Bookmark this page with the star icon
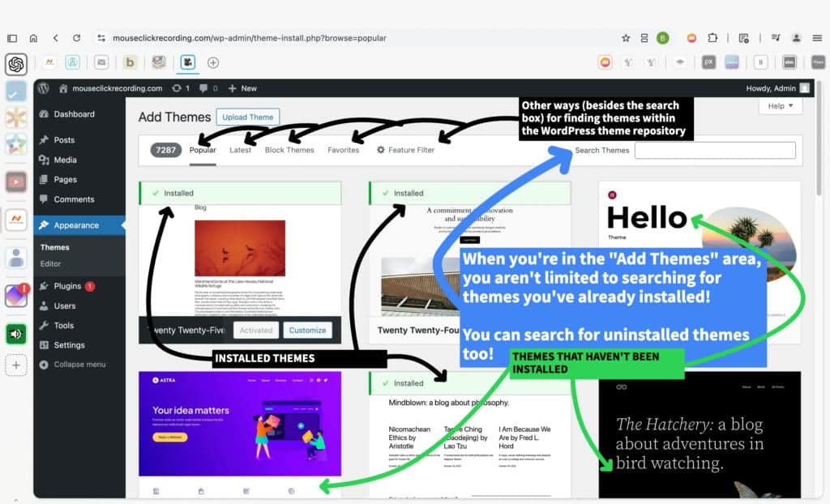The width and height of the screenshot is (830, 504). click(x=626, y=38)
